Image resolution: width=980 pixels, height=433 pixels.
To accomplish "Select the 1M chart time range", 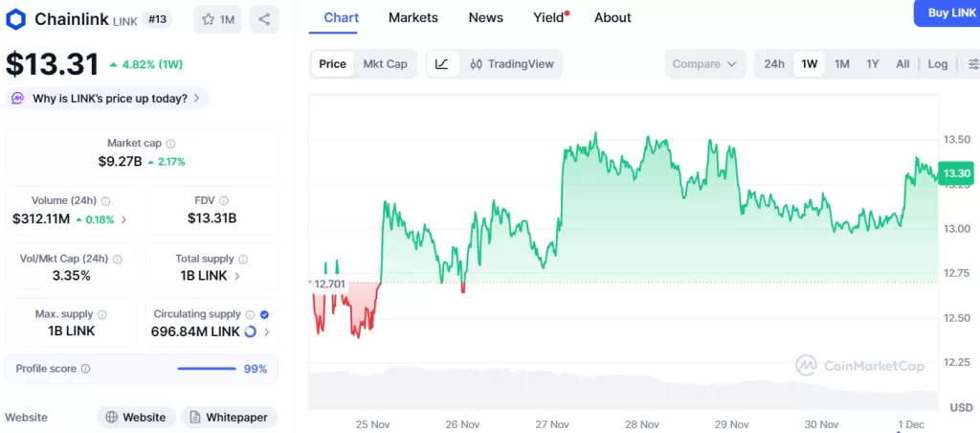I will pos(842,64).
